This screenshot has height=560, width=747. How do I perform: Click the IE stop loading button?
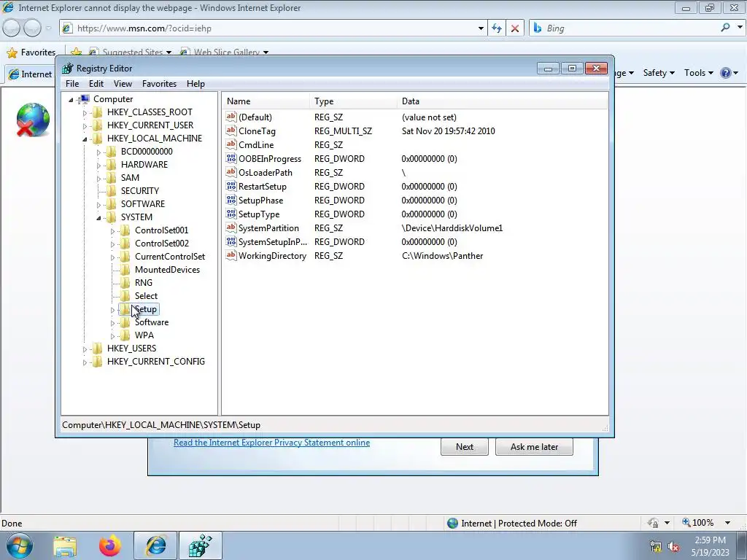515,28
